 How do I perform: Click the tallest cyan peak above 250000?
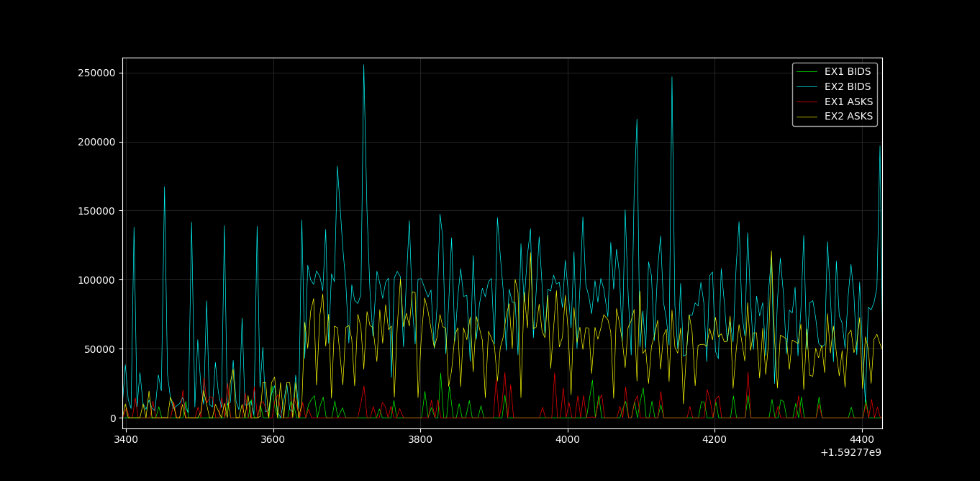pyautogui.click(x=363, y=66)
